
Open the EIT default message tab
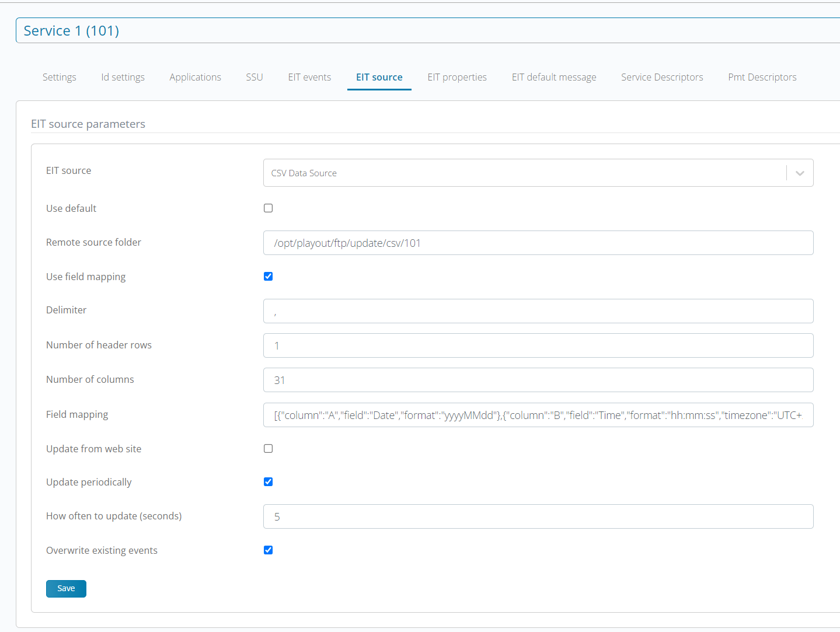pos(554,77)
